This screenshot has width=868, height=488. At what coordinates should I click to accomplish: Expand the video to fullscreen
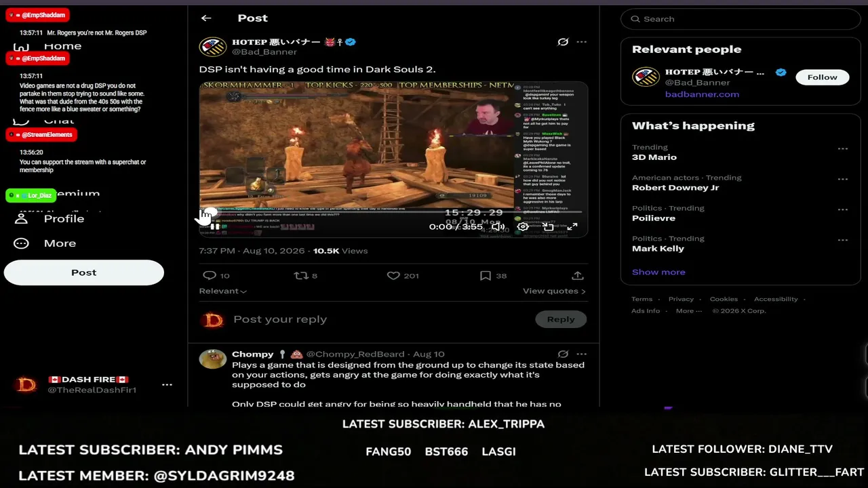point(572,227)
